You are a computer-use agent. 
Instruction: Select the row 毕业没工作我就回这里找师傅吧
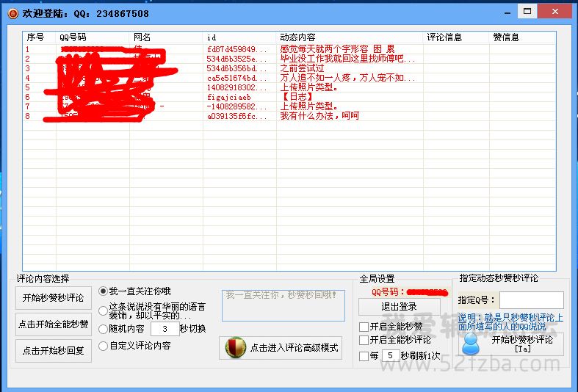click(x=289, y=59)
